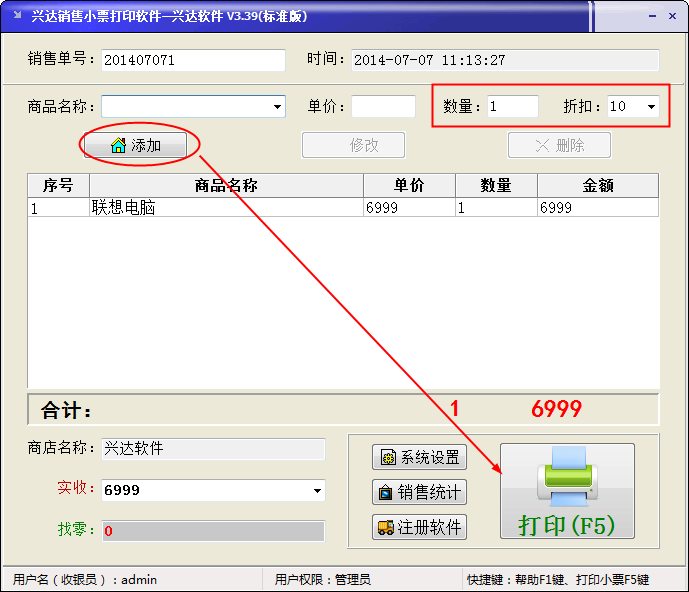
Task: Expand the 折扣 discount dropdown
Action: (x=651, y=106)
